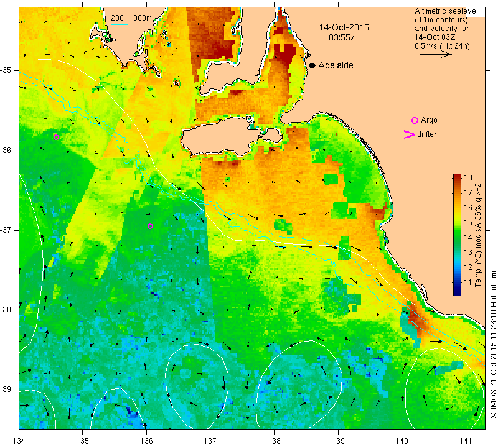This screenshot has width=498, height=448.
Task: Click the velocity scale arrow in legend
Action: (436, 55)
